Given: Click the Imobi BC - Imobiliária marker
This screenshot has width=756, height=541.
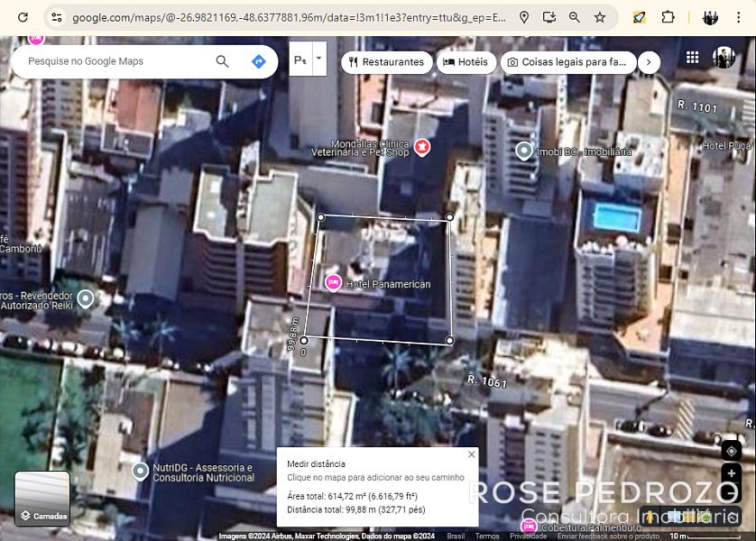Looking at the screenshot, I should (524, 151).
